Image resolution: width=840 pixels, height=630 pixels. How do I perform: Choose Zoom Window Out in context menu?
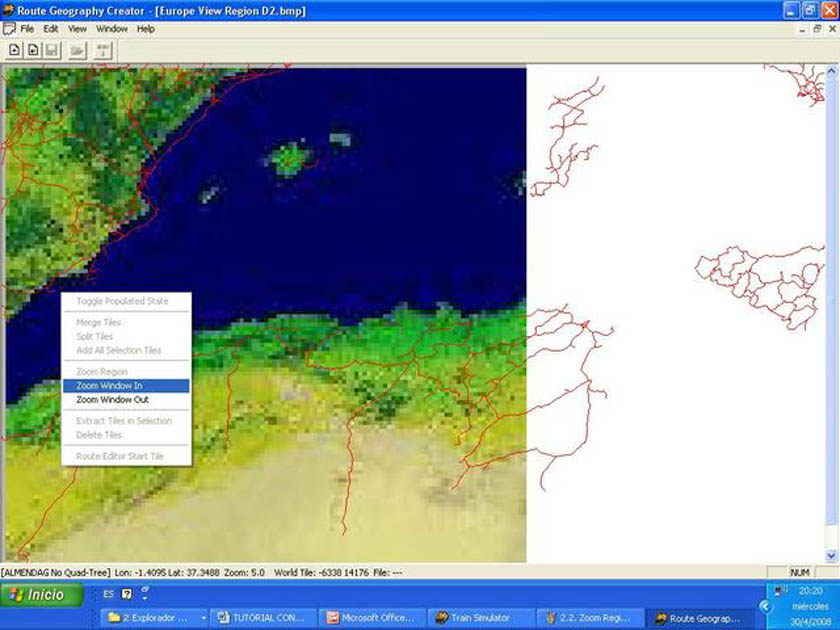coord(112,399)
